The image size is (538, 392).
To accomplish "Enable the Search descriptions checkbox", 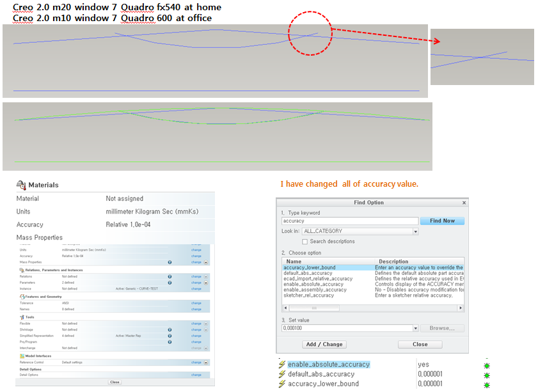I will tap(305, 242).
